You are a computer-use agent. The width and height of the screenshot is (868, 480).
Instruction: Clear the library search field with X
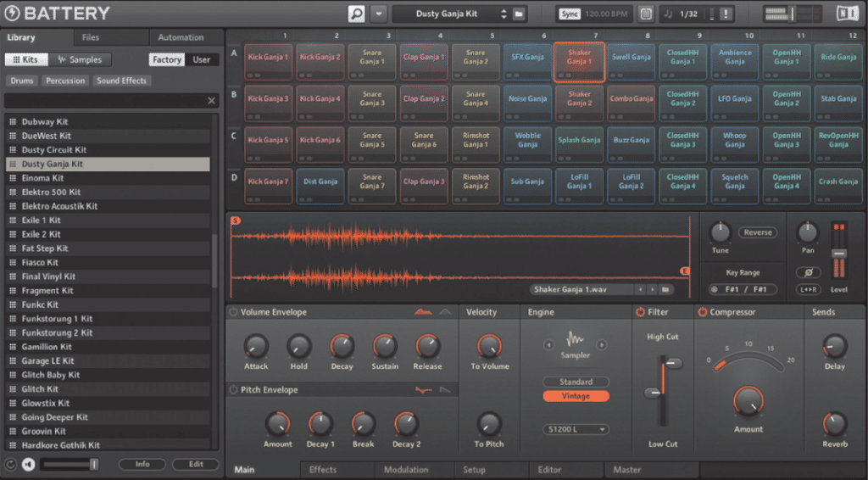(211, 101)
